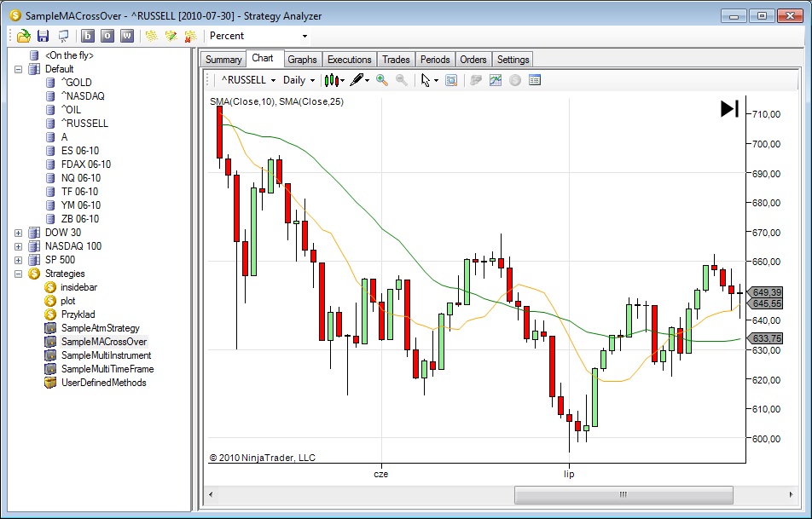Viewport: 812px width, 519px height.
Task: Click the chart scrollbar left arrow
Action: pyautogui.click(x=211, y=494)
